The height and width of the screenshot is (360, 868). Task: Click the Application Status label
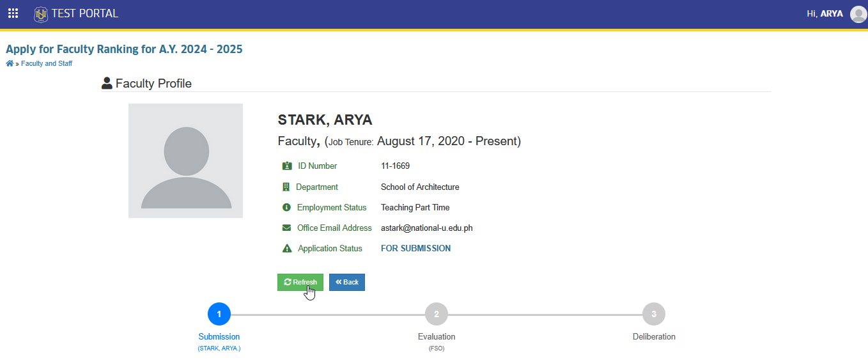(x=330, y=249)
